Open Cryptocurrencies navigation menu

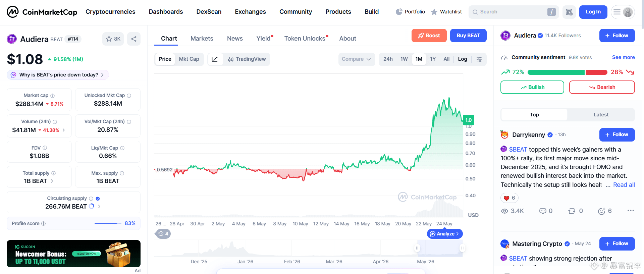point(110,12)
